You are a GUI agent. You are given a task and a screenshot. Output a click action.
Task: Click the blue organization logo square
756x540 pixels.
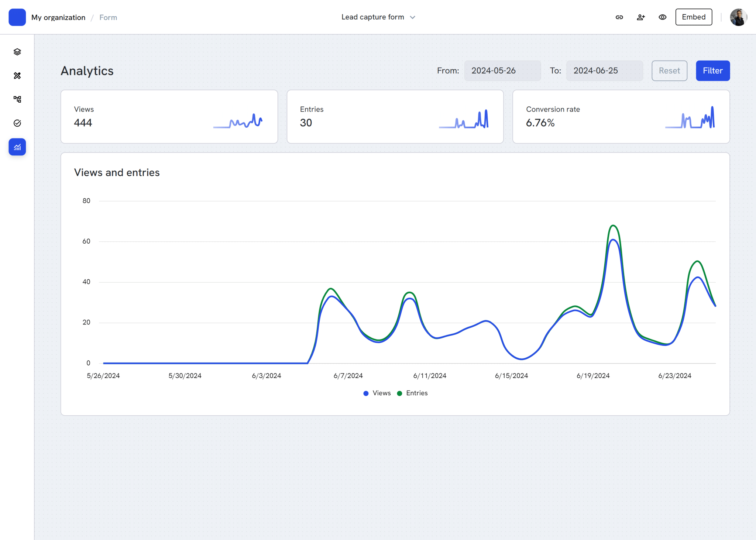point(17,17)
